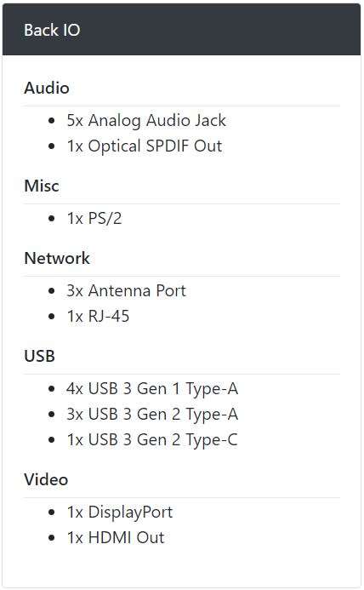Select 1x Optical SPDIF Out item
This screenshot has height=590, width=364.
(x=145, y=146)
